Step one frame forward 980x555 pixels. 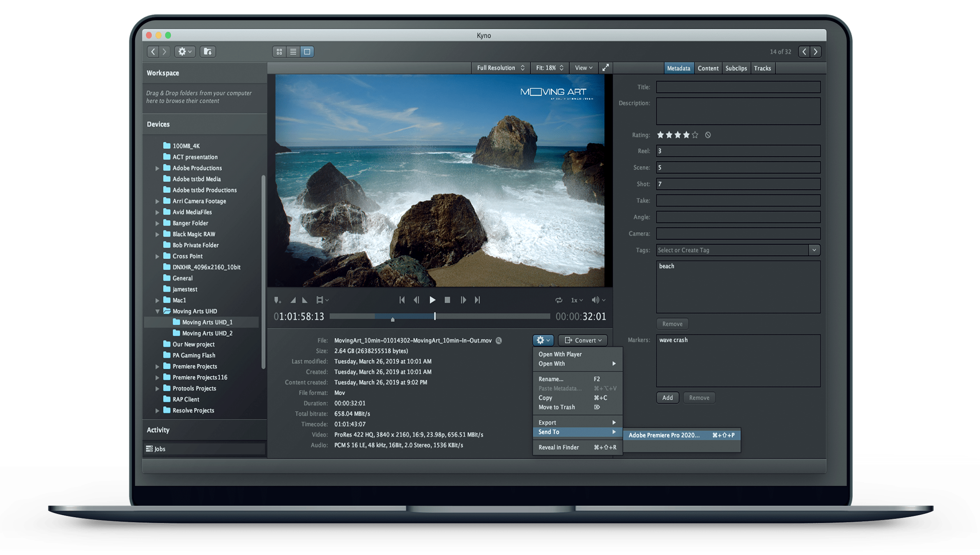[x=463, y=300]
